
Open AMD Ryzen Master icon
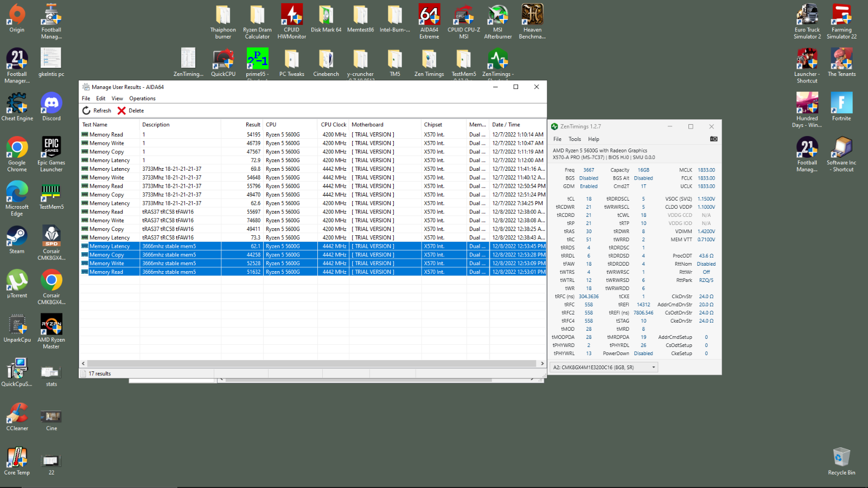(x=52, y=332)
